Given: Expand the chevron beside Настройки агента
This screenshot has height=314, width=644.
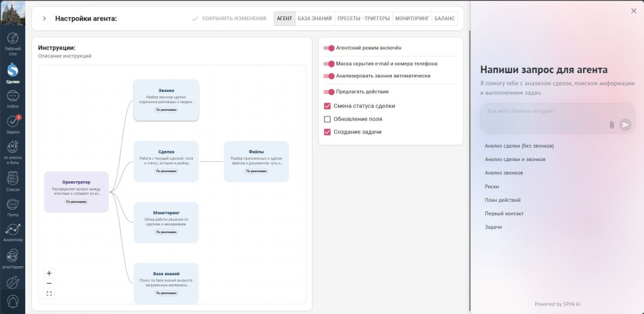Looking at the screenshot, I should click(45, 18).
